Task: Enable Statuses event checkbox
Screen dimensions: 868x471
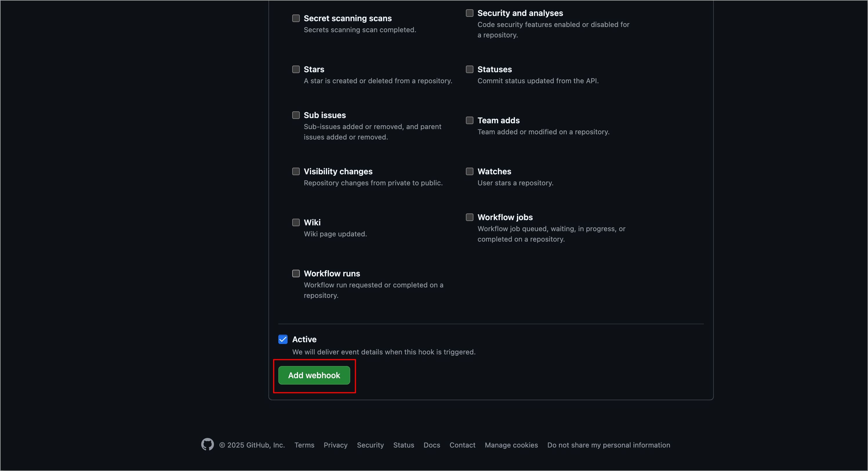Action: (x=469, y=69)
